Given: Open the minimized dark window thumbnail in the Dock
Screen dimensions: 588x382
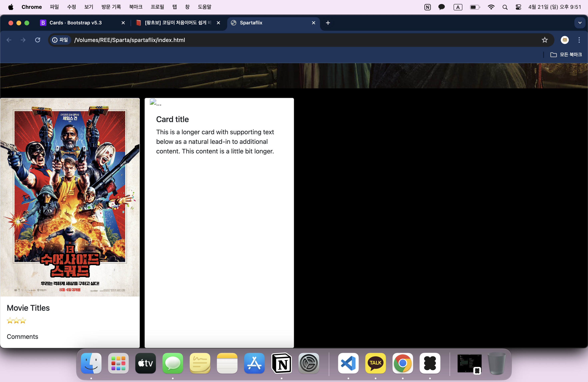Looking at the screenshot, I should point(469,363).
